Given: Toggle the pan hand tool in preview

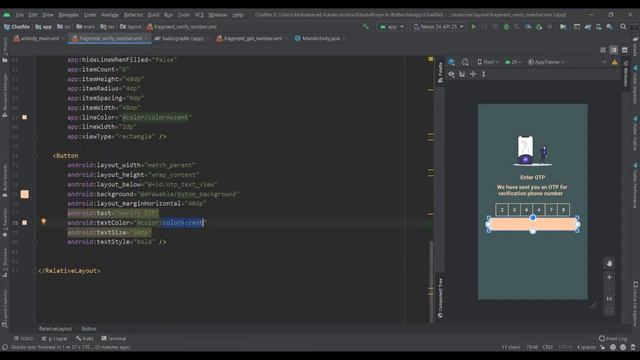Looking at the screenshot, I should click(609, 263).
